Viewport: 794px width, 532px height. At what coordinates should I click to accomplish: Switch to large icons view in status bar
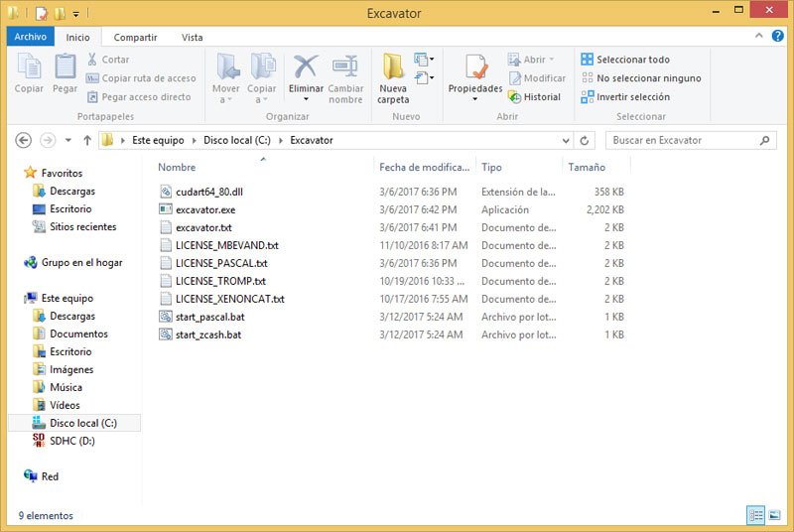point(774,515)
